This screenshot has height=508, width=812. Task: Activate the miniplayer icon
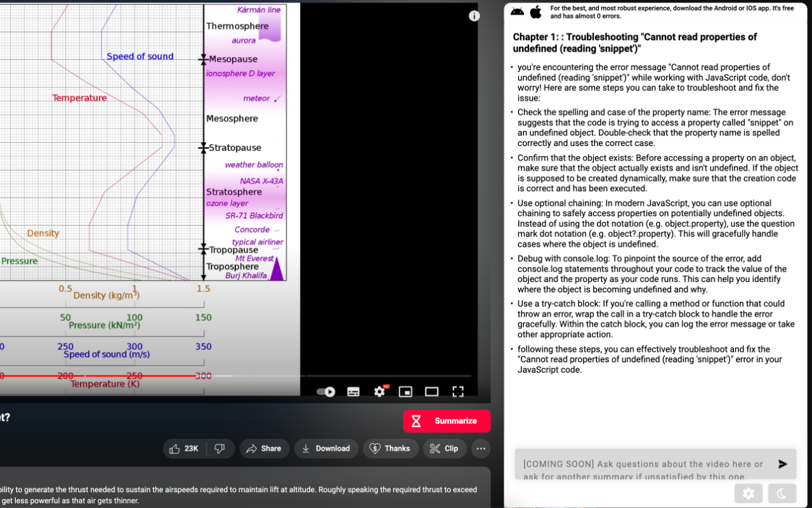point(405,392)
